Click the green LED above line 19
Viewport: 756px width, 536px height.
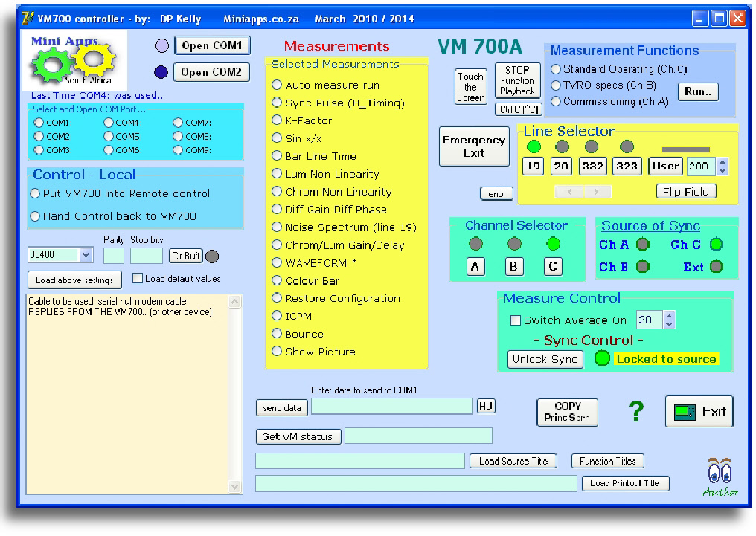533,146
